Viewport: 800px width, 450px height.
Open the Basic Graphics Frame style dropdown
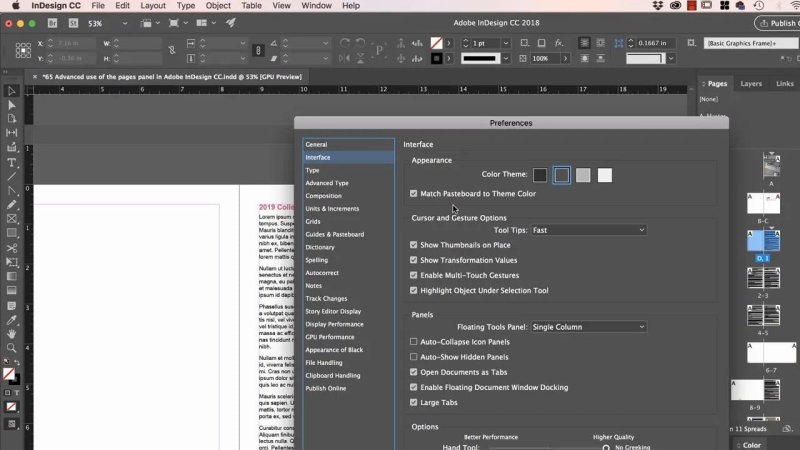[x=751, y=43]
